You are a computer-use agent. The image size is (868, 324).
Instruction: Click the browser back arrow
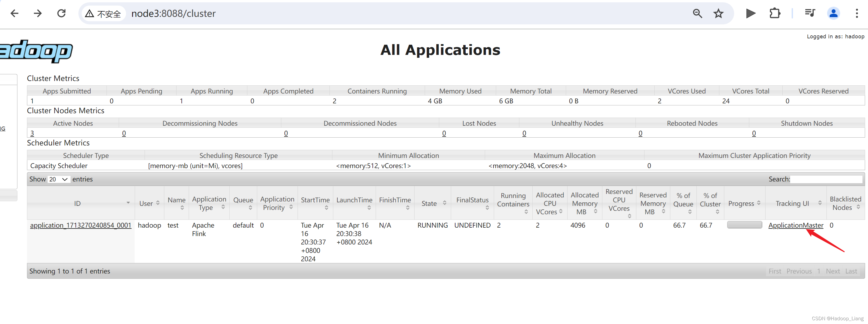tap(14, 13)
